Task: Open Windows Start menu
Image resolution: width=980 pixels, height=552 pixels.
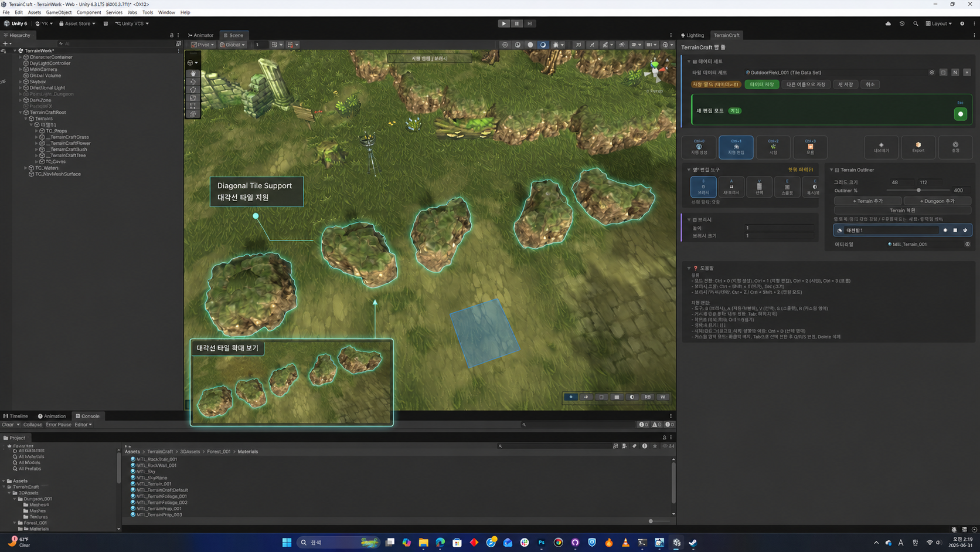Action: click(x=287, y=543)
